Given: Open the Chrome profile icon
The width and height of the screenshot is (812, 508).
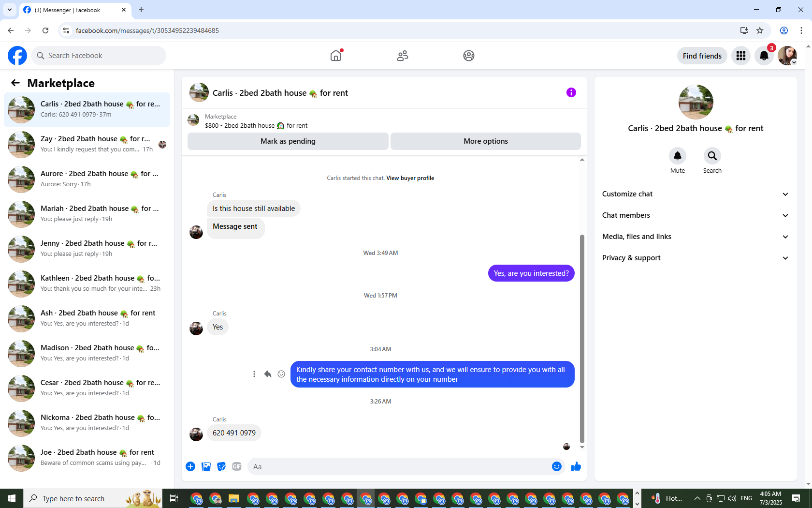Looking at the screenshot, I should [x=784, y=30].
